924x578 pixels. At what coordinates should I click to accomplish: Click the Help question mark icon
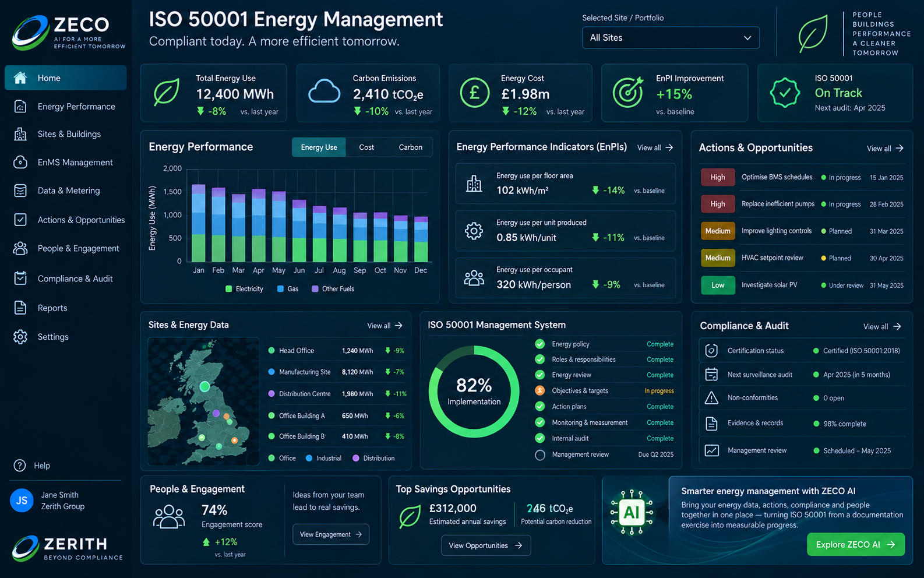[x=20, y=466]
